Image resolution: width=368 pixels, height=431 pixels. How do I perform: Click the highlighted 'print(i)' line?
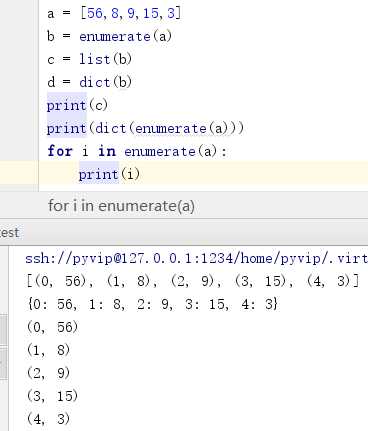(x=109, y=174)
